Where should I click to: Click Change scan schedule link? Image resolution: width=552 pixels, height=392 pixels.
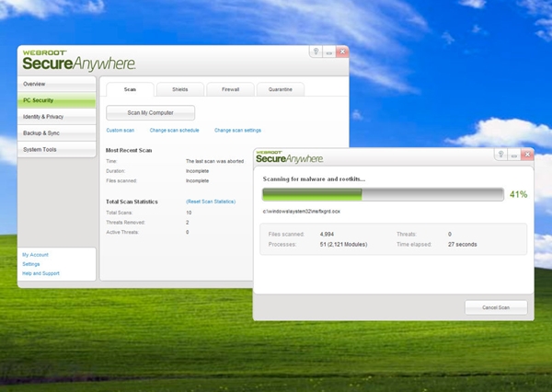pyautogui.click(x=174, y=131)
